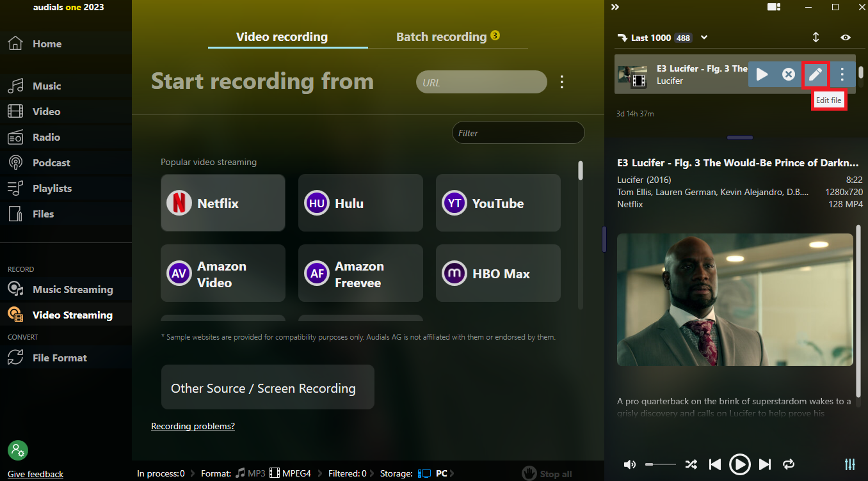Click the sort order arrows icon
868x481 pixels.
[x=816, y=37]
